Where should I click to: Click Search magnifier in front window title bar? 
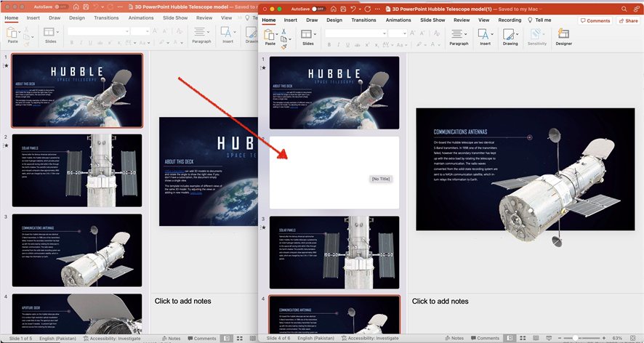click(x=624, y=9)
